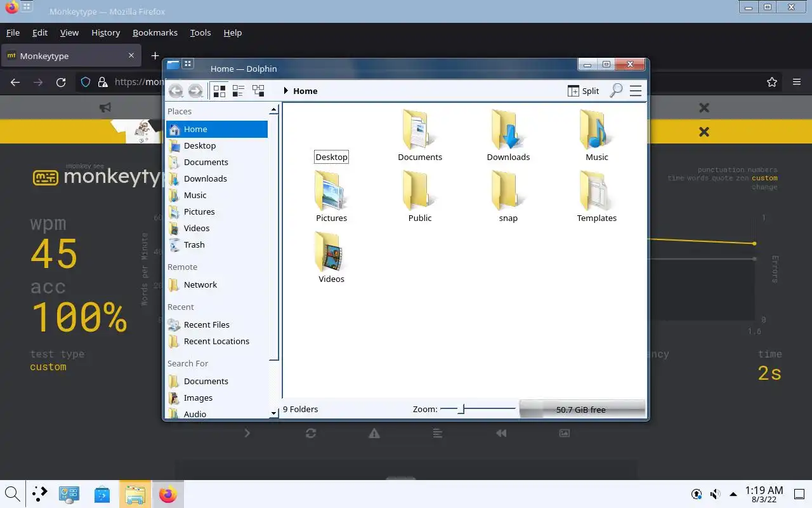Open Recent Files entry
The width and height of the screenshot is (812, 508).
pos(217,324)
